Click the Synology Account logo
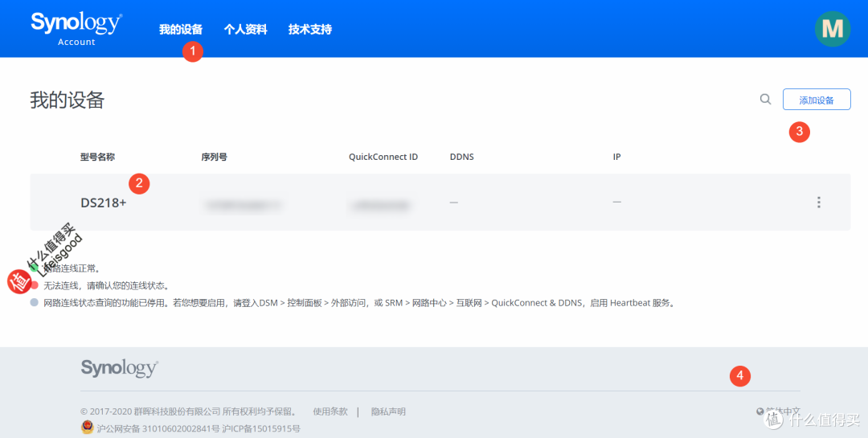 click(76, 29)
